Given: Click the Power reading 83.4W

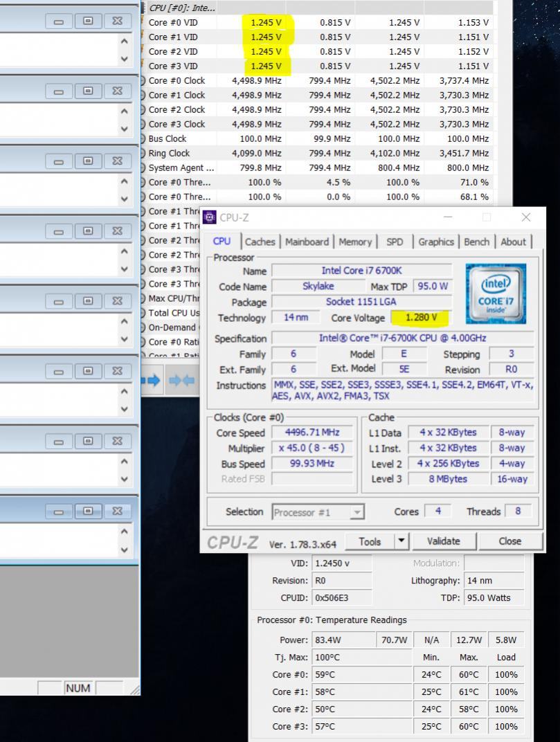Looking at the screenshot, I should point(342,640).
